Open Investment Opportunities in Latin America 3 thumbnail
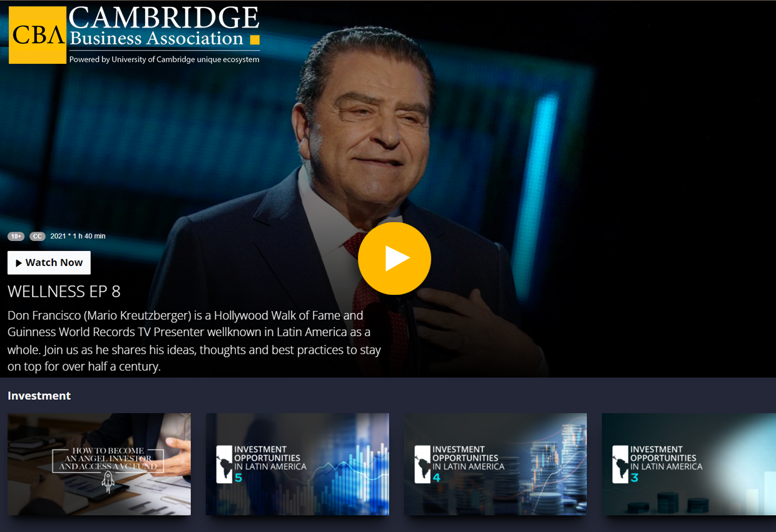 (x=689, y=464)
